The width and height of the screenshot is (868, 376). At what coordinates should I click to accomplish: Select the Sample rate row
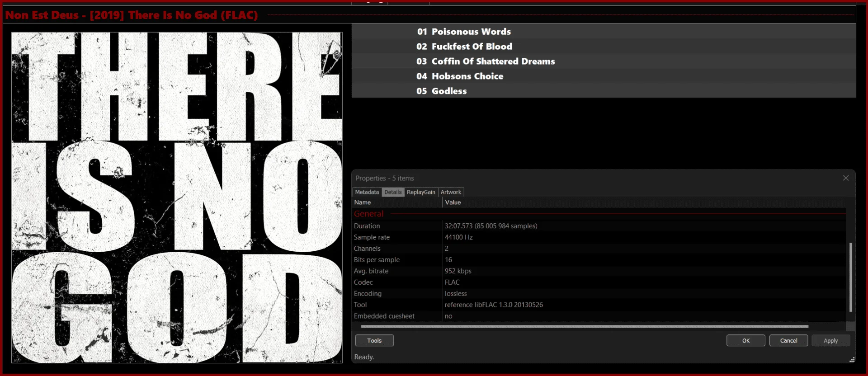coord(599,237)
